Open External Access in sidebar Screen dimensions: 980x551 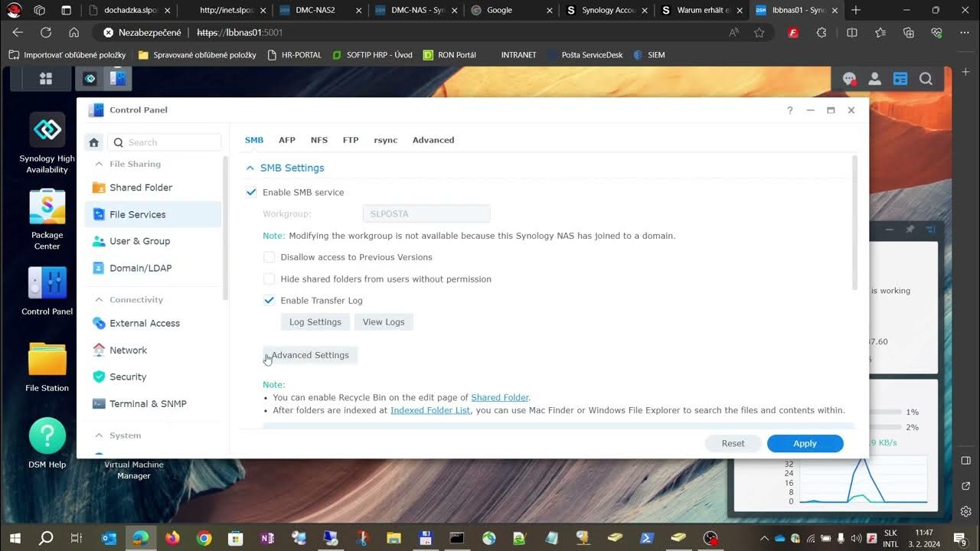[152, 323]
